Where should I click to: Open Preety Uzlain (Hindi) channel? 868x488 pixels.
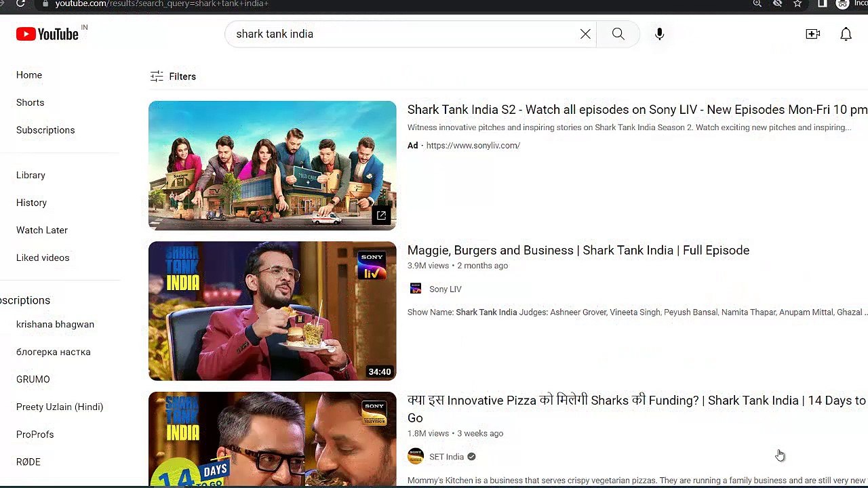pyautogui.click(x=60, y=407)
